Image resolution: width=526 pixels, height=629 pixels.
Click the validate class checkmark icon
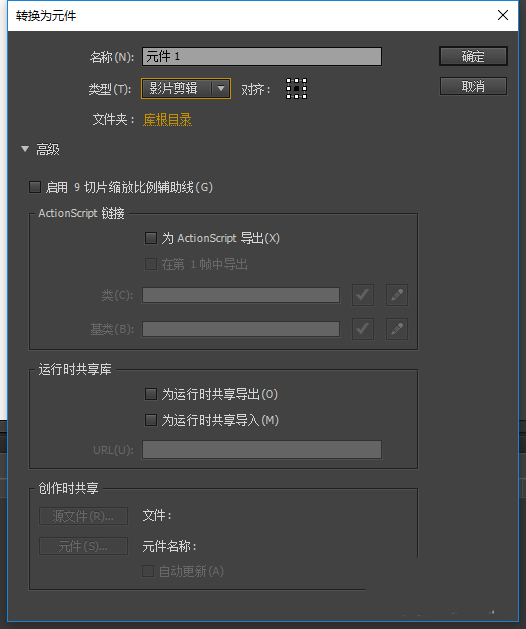point(363,295)
